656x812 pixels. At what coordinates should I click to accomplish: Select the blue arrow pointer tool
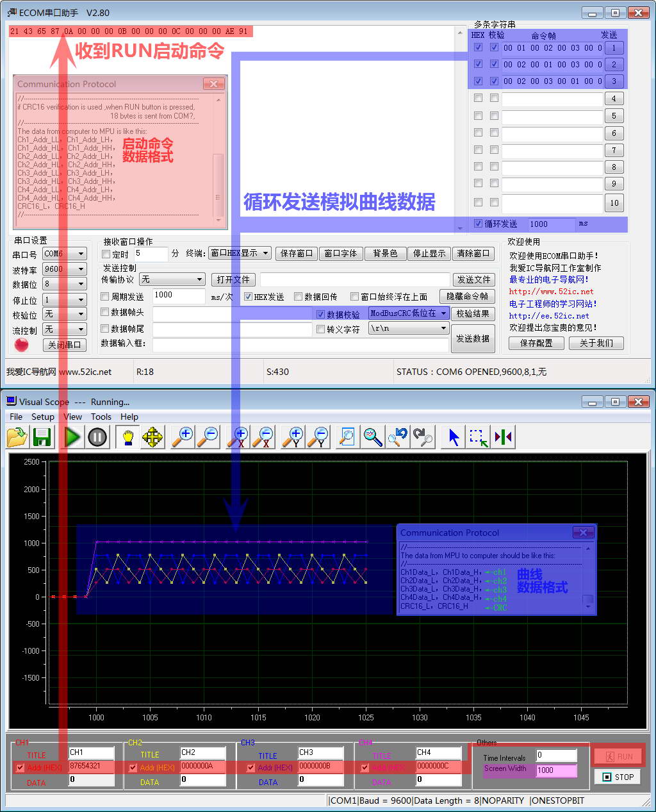pos(454,437)
